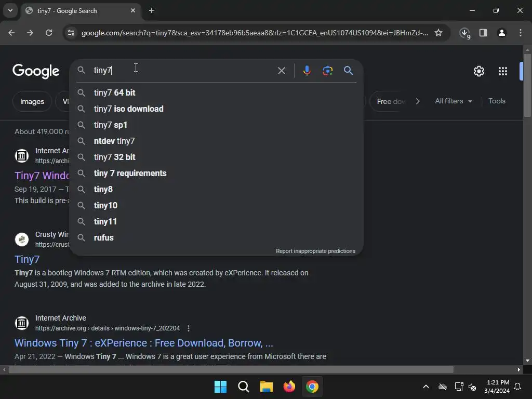Screen dimensions: 532x399
Task: Switch to the Images filter tab
Action: pos(32,101)
